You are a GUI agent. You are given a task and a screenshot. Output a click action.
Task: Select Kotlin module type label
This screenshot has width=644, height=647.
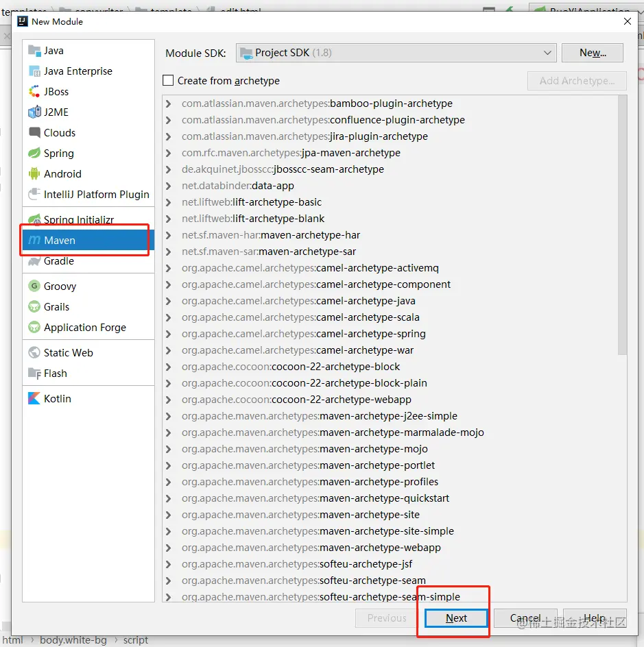[x=58, y=398]
